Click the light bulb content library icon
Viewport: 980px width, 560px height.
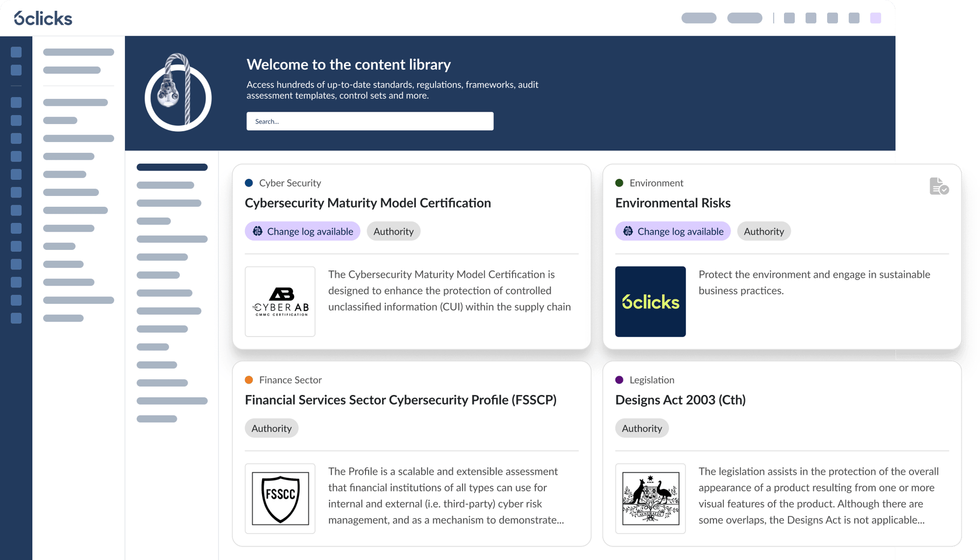point(178,92)
